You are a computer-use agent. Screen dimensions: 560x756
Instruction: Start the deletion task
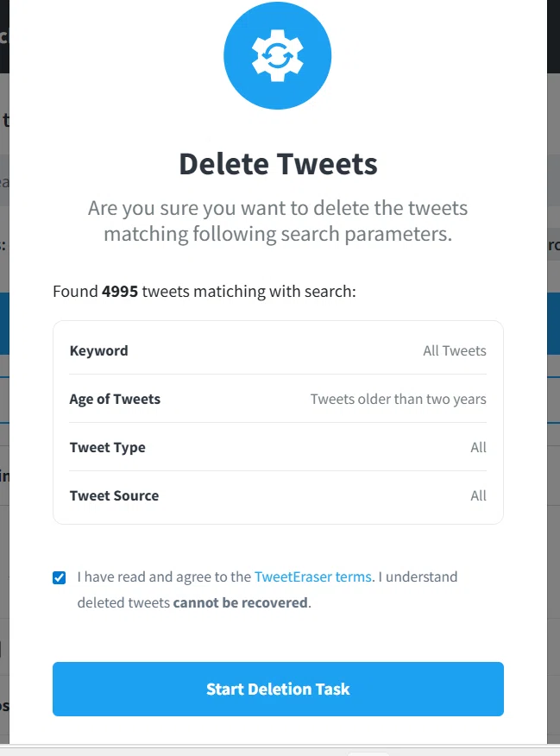(x=278, y=689)
